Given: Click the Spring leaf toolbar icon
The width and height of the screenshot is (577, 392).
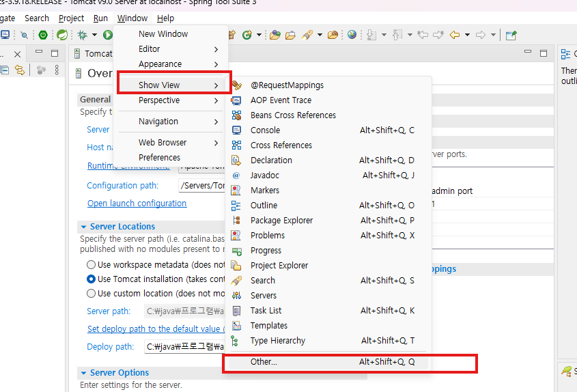Looking at the screenshot, I should [62, 35].
